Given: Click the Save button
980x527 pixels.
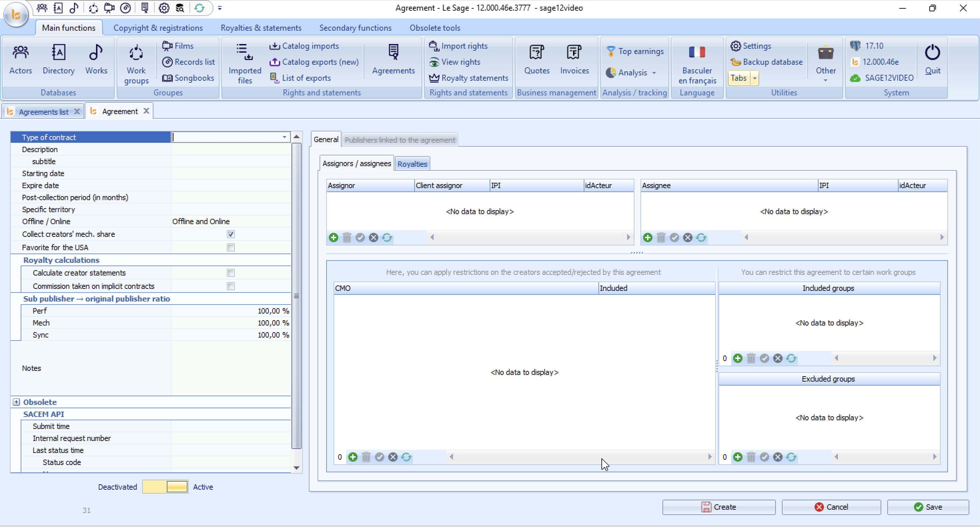Looking at the screenshot, I should pyautogui.click(x=928, y=507).
